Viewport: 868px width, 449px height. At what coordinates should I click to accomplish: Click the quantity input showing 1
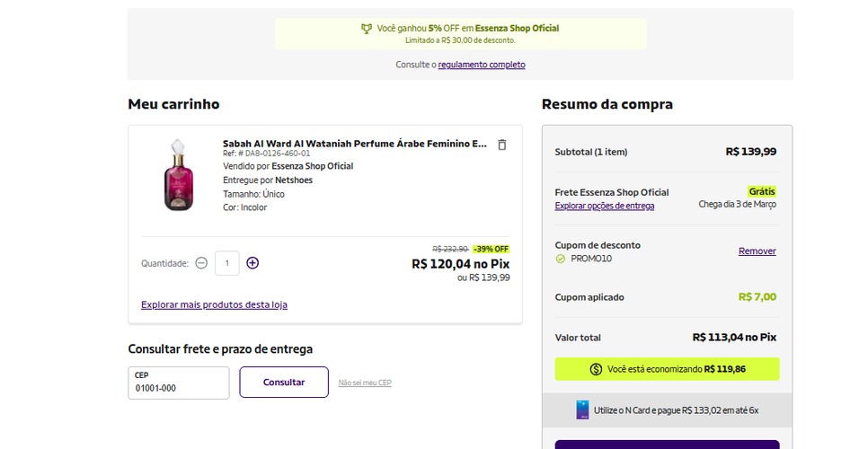[x=227, y=263]
